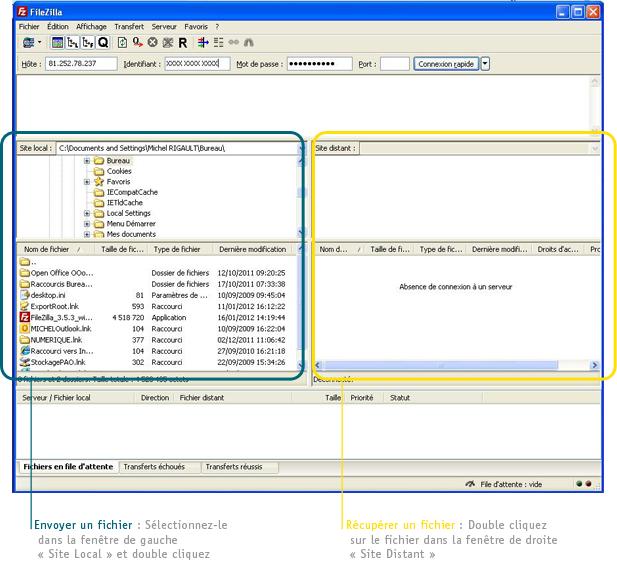The image size is (617, 566).
Task: Click the Site local path combo box
Action: pyautogui.click(x=181, y=148)
